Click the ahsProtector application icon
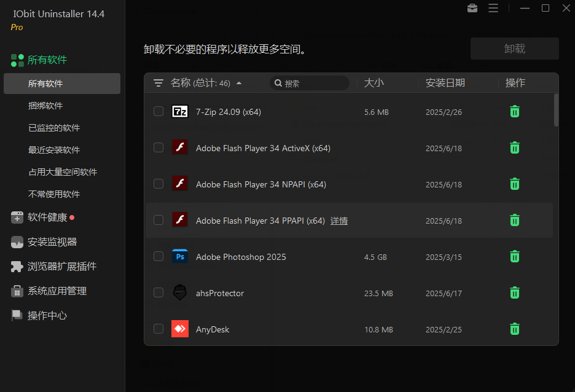575x392 pixels. [x=179, y=292]
